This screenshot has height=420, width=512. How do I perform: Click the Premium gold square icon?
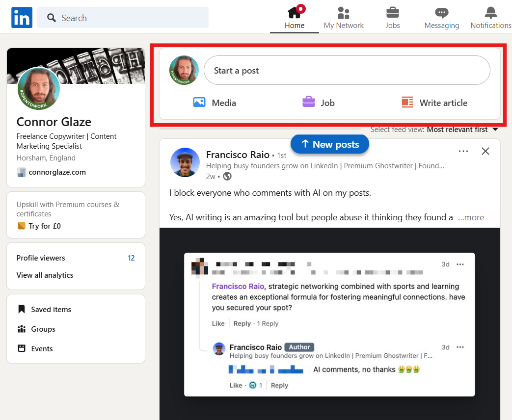click(21, 226)
